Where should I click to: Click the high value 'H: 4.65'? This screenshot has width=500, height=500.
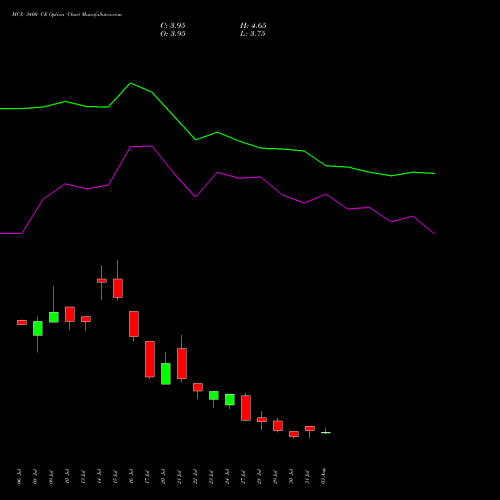click(x=253, y=26)
